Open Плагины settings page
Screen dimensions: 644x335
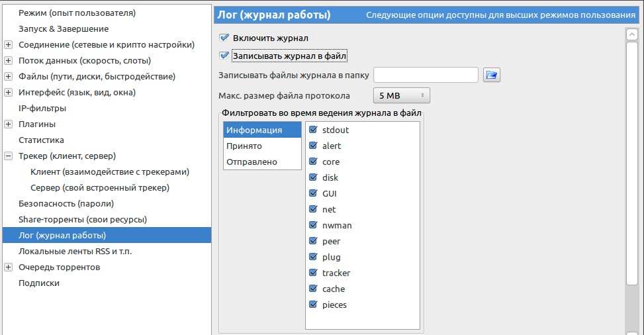tap(37, 124)
